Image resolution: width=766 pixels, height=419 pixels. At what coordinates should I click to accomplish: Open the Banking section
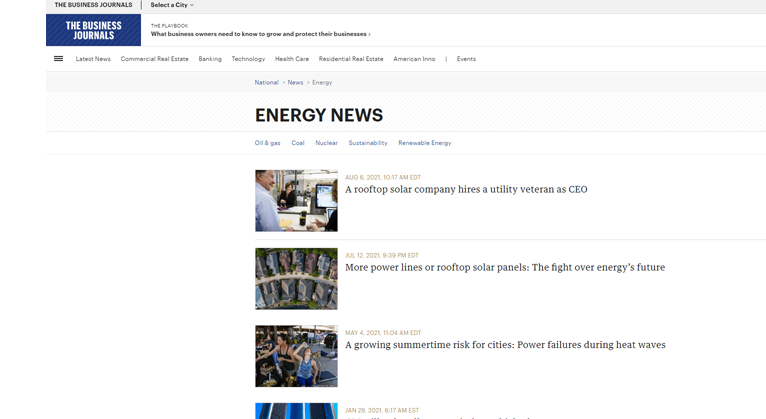pyautogui.click(x=210, y=59)
